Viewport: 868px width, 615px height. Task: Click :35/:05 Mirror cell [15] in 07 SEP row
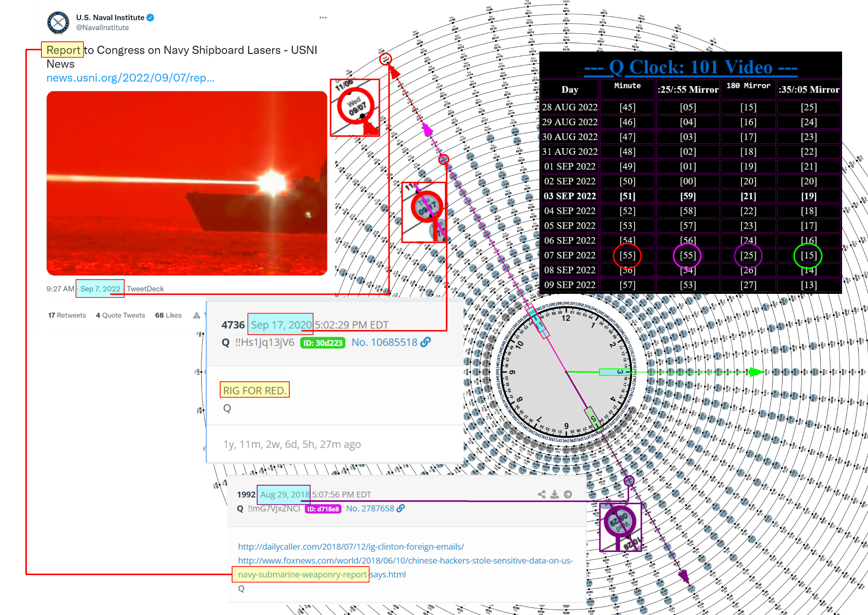click(808, 255)
